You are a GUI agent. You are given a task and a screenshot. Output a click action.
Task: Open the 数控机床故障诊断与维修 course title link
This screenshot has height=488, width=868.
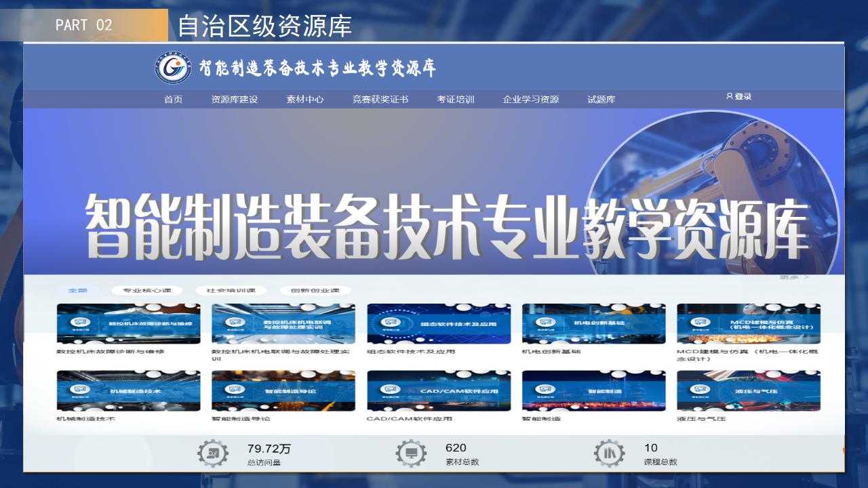[x=111, y=352]
